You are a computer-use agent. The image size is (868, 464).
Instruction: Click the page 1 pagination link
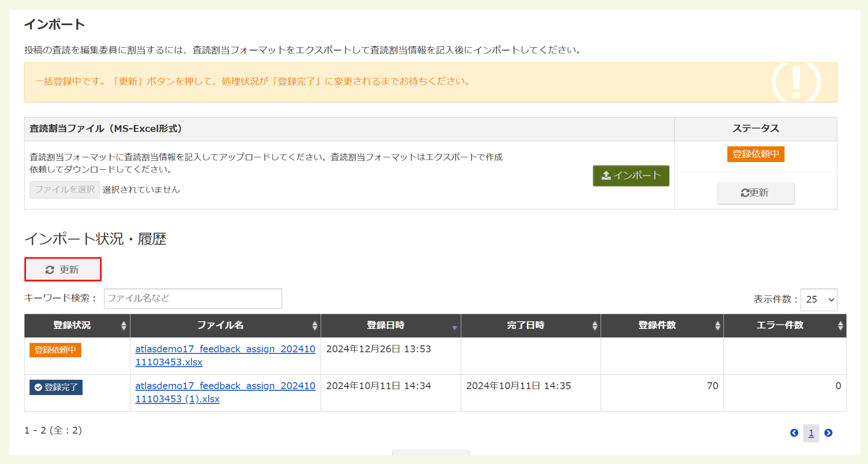click(x=811, y=433)
